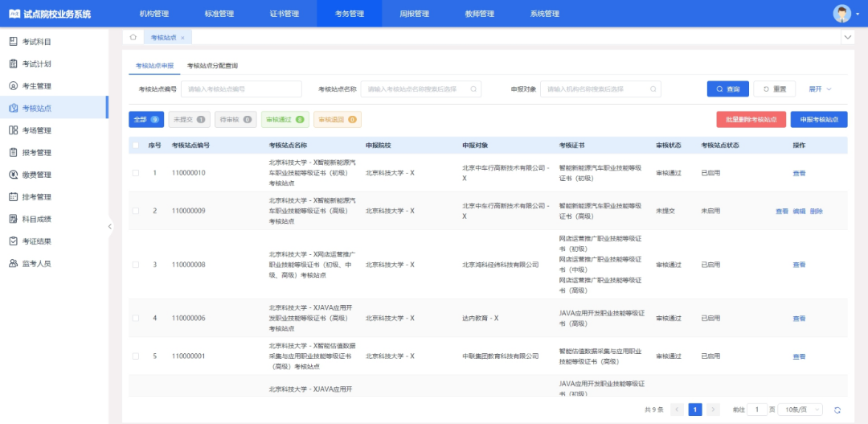Select the checkbox for row 110000008
Image resolution: width=868 pixels, height=424 pixels.
pos(136,265)
